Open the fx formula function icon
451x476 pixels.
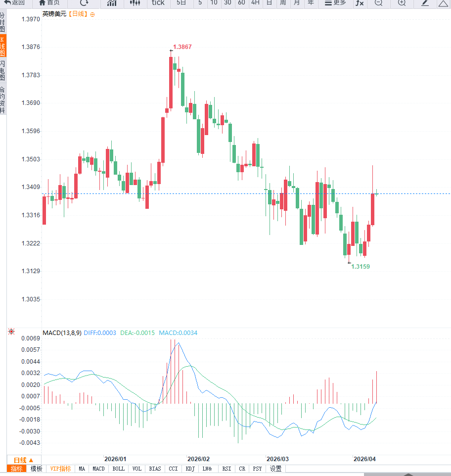click(x=360, y=3)
